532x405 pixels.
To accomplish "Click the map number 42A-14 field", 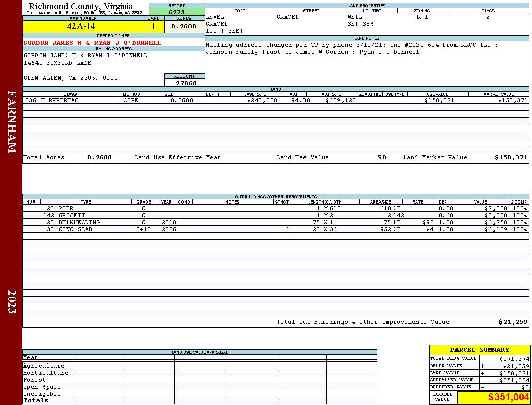I will click(x=83, y=27).
